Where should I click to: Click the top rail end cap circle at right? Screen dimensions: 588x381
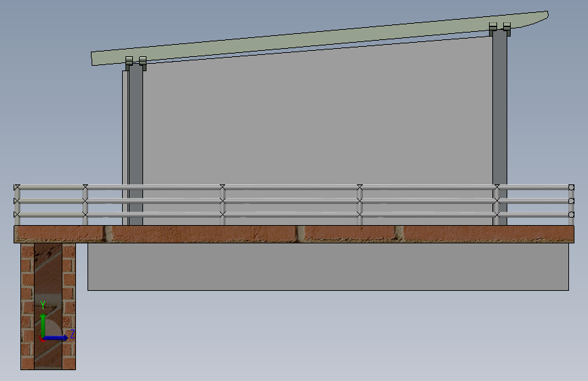tap(571, 187)
